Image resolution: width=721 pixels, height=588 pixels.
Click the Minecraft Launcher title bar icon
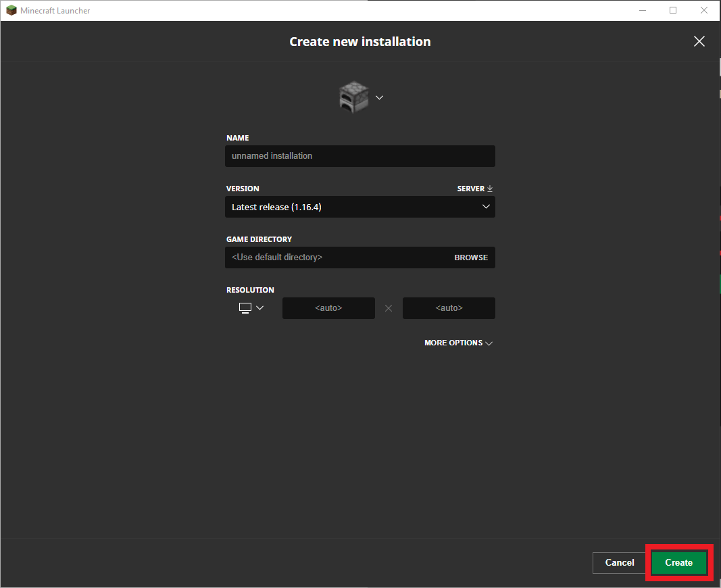tap(11, 10)
